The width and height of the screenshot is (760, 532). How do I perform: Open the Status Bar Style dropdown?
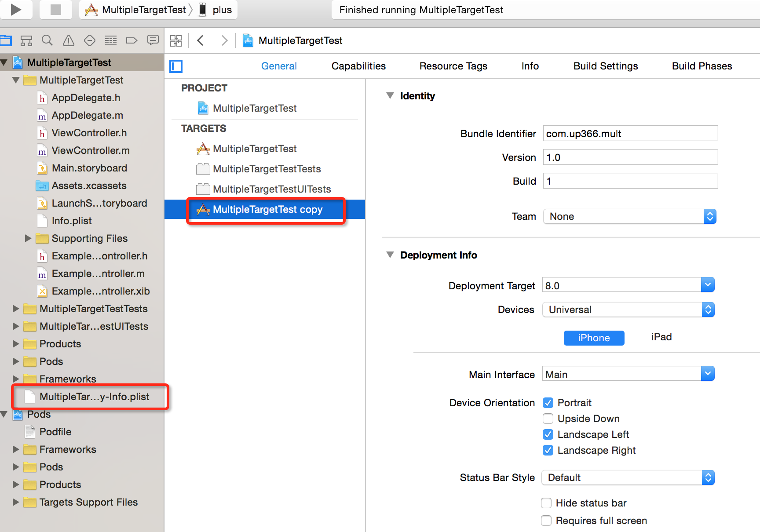tap(628, 477)
